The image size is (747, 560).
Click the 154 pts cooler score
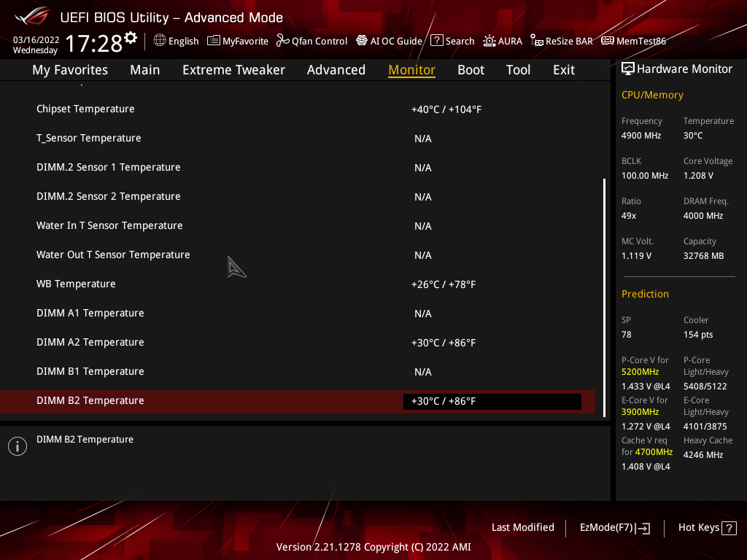698,334
